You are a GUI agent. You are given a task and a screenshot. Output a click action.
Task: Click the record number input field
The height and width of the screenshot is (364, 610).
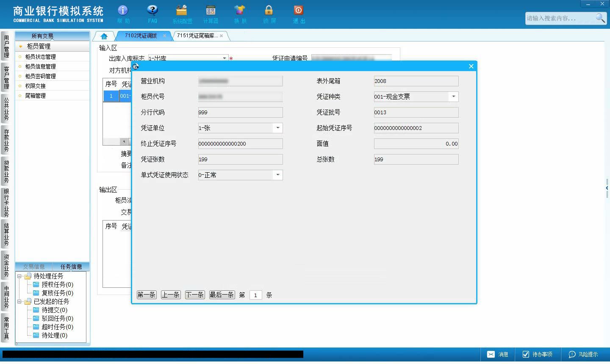(x=255, y=295)
